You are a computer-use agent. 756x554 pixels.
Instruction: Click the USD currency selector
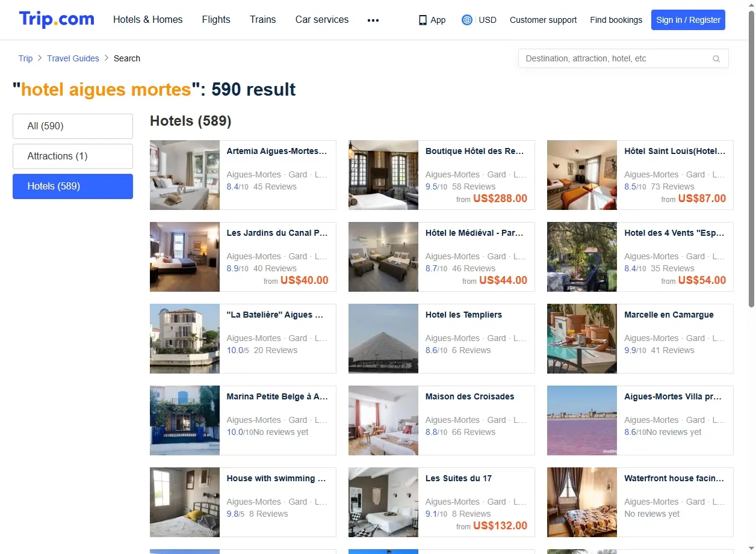coord(488,20)
